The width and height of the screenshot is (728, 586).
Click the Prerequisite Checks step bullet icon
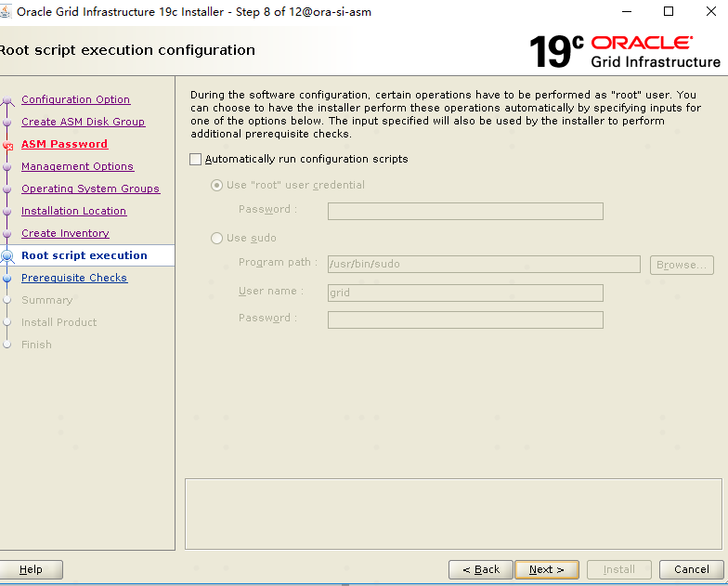point(7,279)
